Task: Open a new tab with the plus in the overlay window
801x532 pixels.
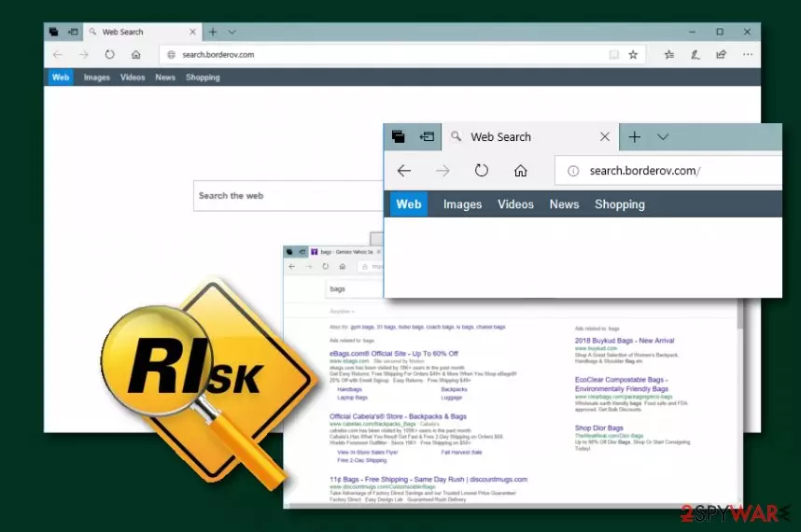Action: point(635,137)
